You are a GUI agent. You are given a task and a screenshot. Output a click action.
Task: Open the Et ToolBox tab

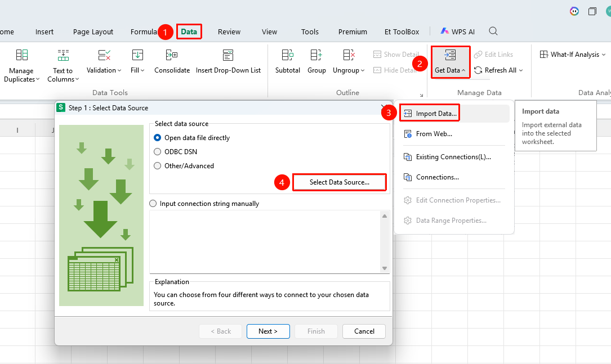coord(402,32)
